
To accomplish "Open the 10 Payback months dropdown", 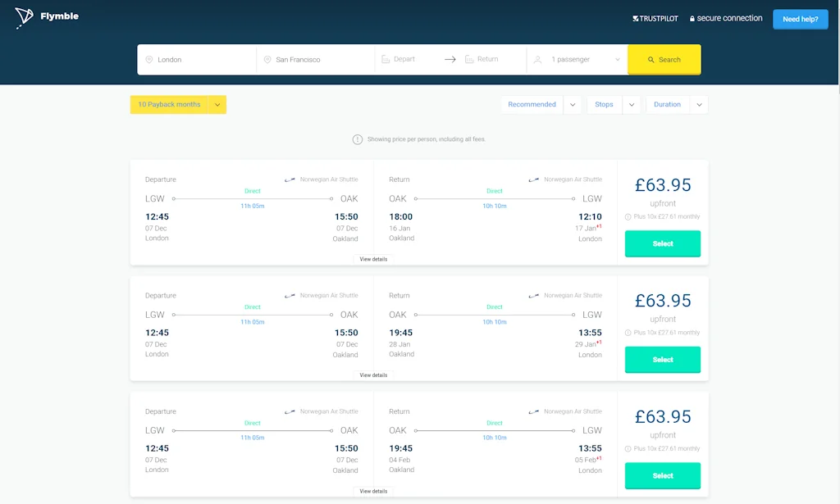I will tap(217, 105).
